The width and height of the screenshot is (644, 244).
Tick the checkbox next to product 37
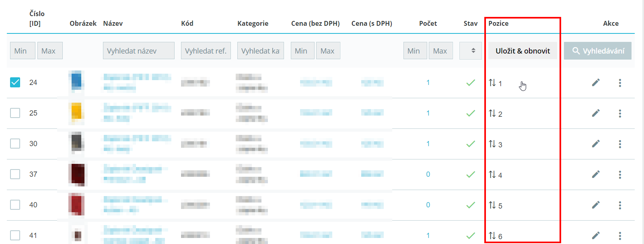[x=15, y=174]
